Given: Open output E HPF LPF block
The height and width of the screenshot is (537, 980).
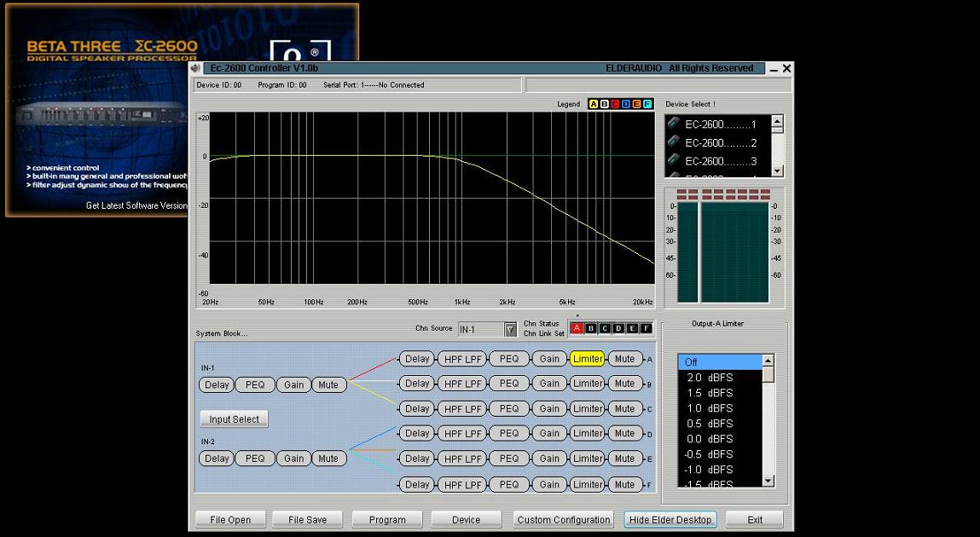Looking at the screenshot, I should click(x=462, y=459).
